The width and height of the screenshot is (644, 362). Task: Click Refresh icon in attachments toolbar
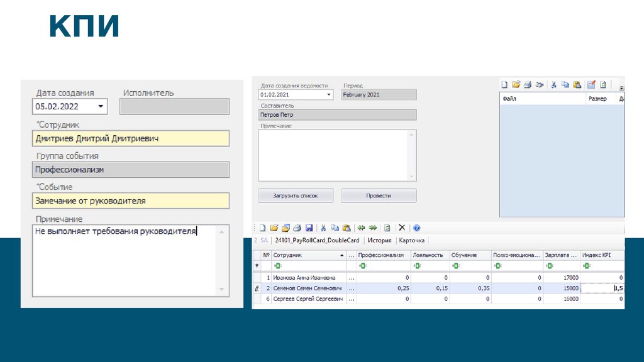[x=603, y=85]
